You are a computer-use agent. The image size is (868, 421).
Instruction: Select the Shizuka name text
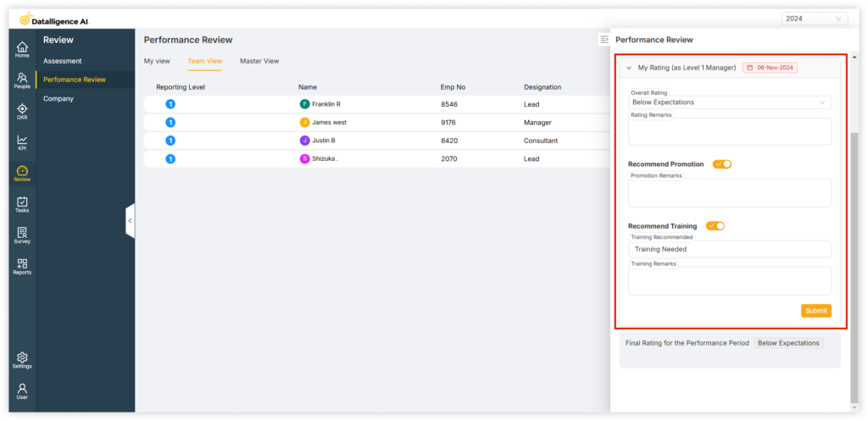coord(325,158)
